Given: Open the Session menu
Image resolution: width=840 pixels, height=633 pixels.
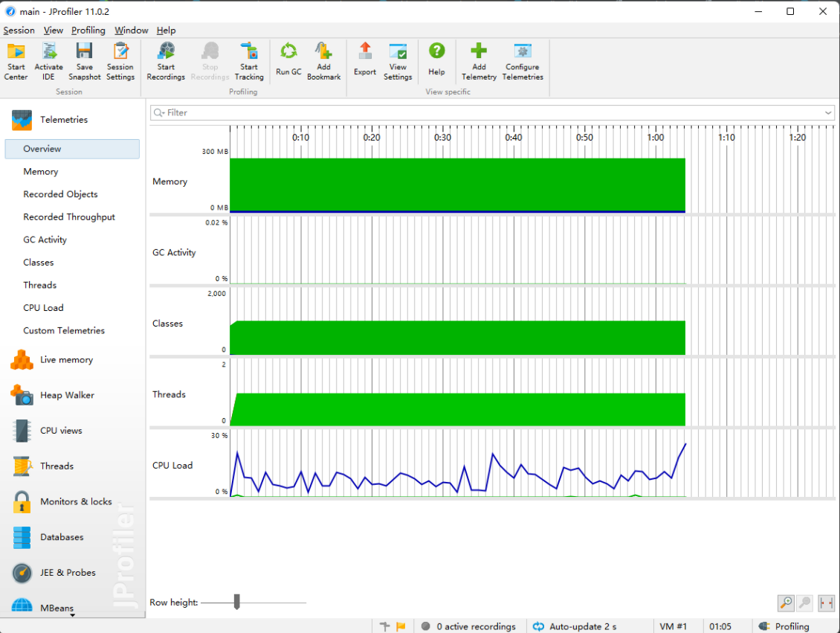Looking at the screenshot, I should coord(19,30).
